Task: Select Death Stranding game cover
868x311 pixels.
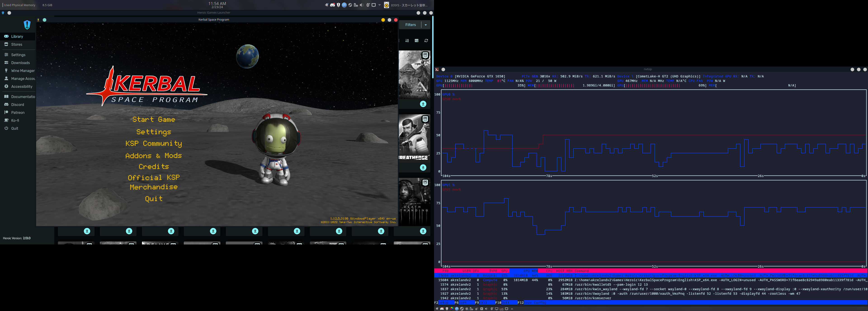Action: point(415,202)
